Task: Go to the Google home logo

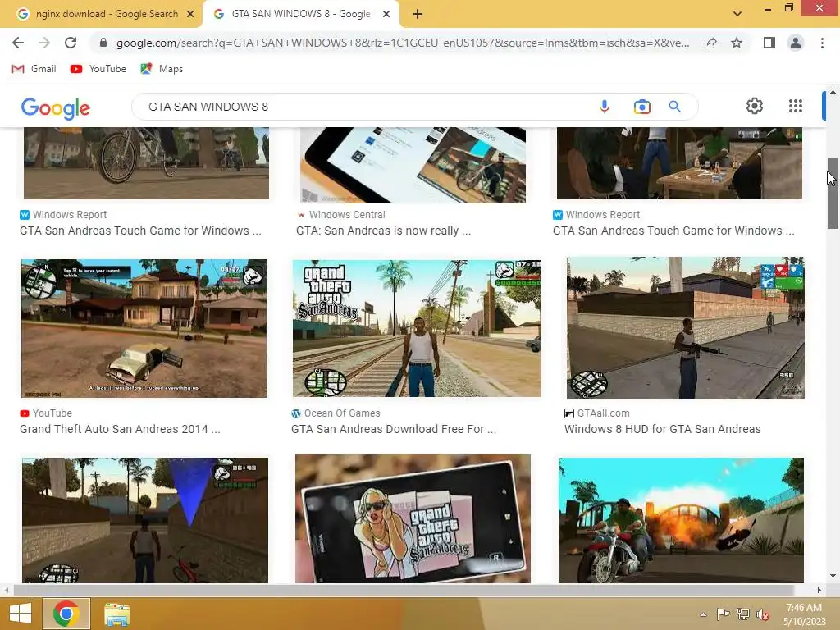Action: point(56,107)
